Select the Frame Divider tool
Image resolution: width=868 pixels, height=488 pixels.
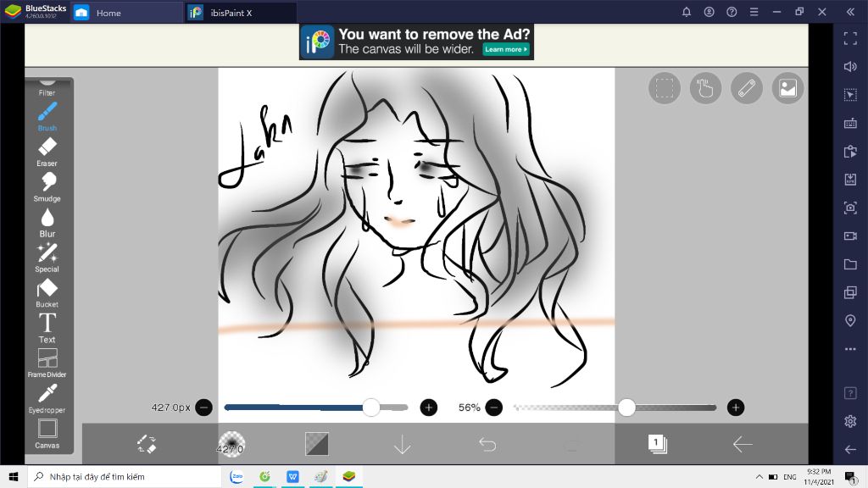click(x=47, y=363)
